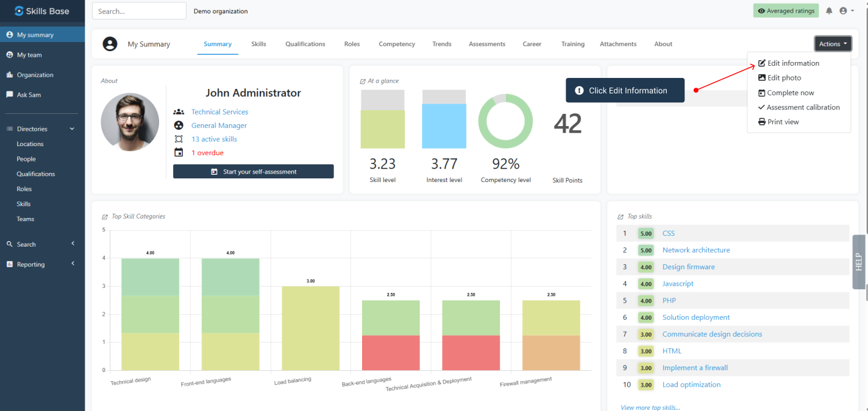This screenshot has width=868, height=411.
Task: Click into the Search input field
Action: pos(139,11)
